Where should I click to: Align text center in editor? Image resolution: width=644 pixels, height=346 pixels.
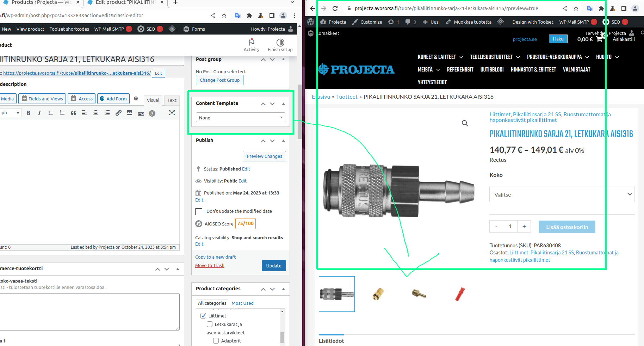(x=96, y=113)
